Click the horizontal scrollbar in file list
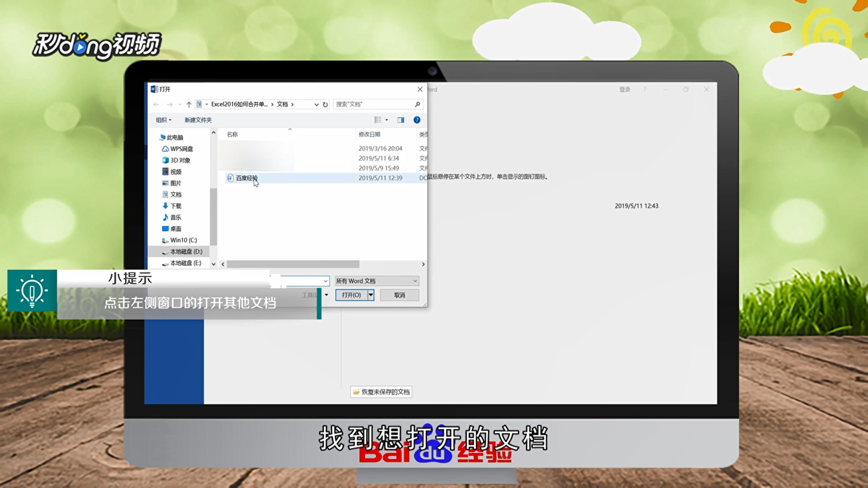This screenshot has height=488, width=868. pyautogui.click(x=292, y=264)
